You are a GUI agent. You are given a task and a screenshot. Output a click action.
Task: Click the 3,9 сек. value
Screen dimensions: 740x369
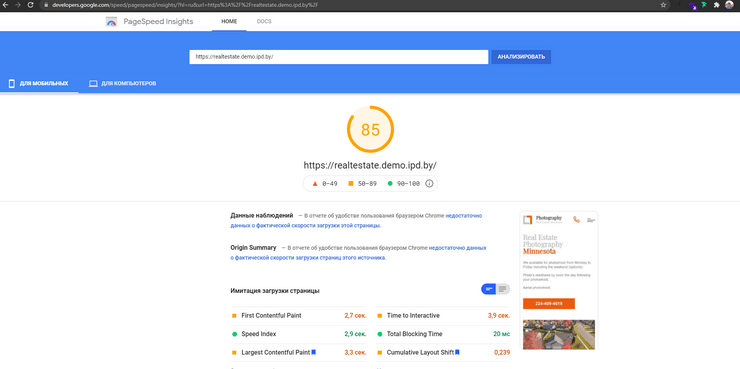tap(499, 316)
